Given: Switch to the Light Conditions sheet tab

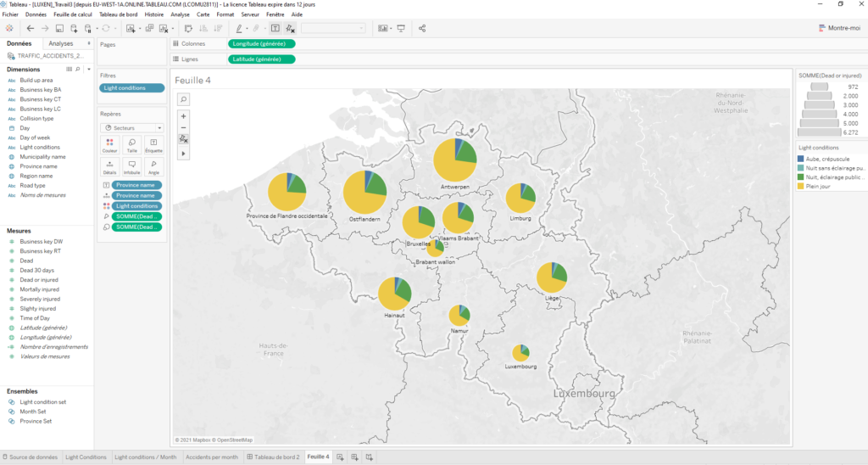Looking at the screenshot, I should tap(86, 457).
